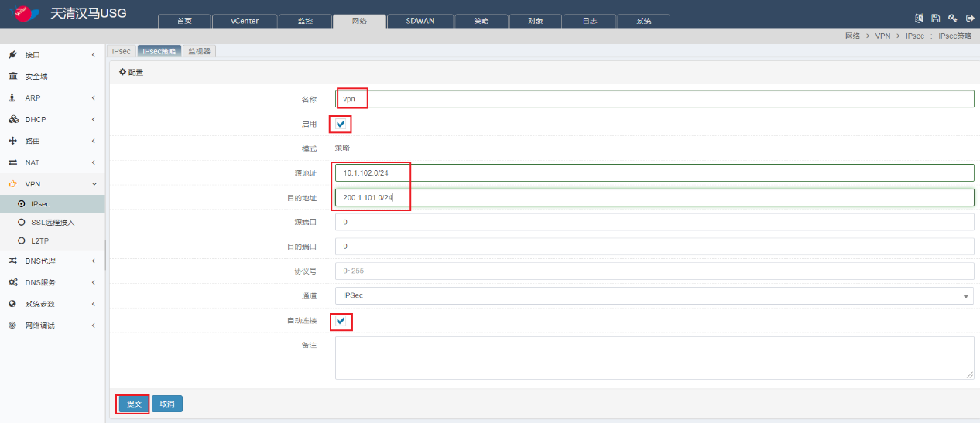Viewport: 980px width, 423px height.
Task: Expand the 网络调试 sidebar section
Action: [x=93, y=326]
